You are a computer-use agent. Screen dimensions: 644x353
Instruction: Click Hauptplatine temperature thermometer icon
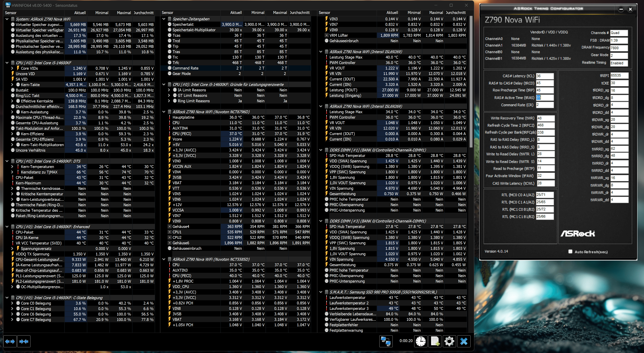(169, 117)
